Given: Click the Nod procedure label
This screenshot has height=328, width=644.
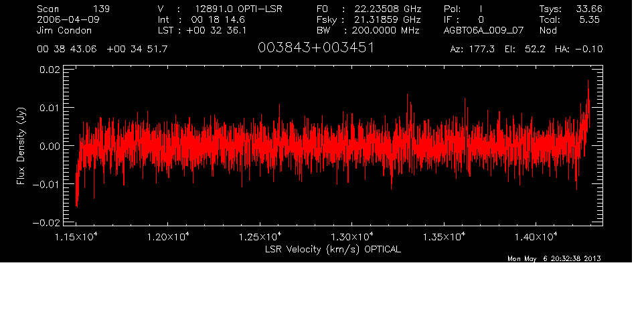Looking at the screenshot, I should pos(548,30).
